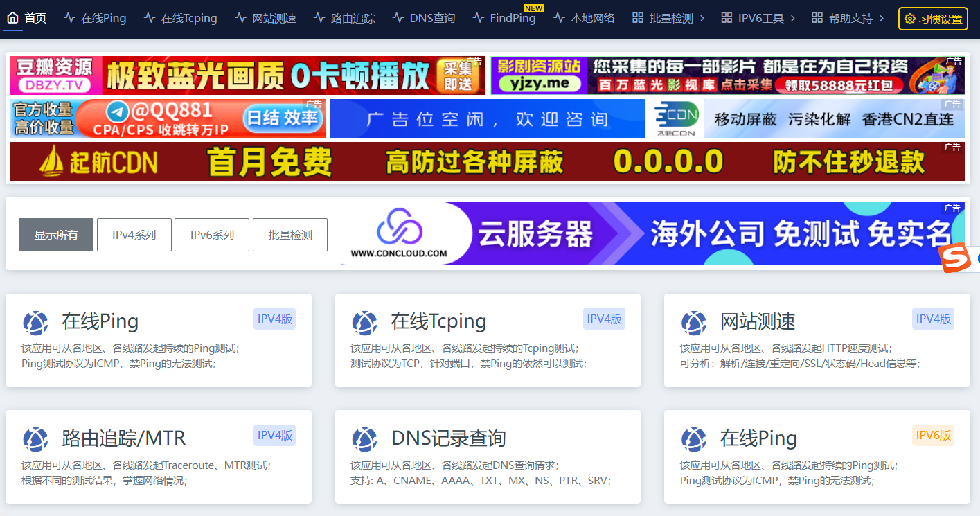Click the pulse icon beside 网站测速 in navbar

point(240,18)
